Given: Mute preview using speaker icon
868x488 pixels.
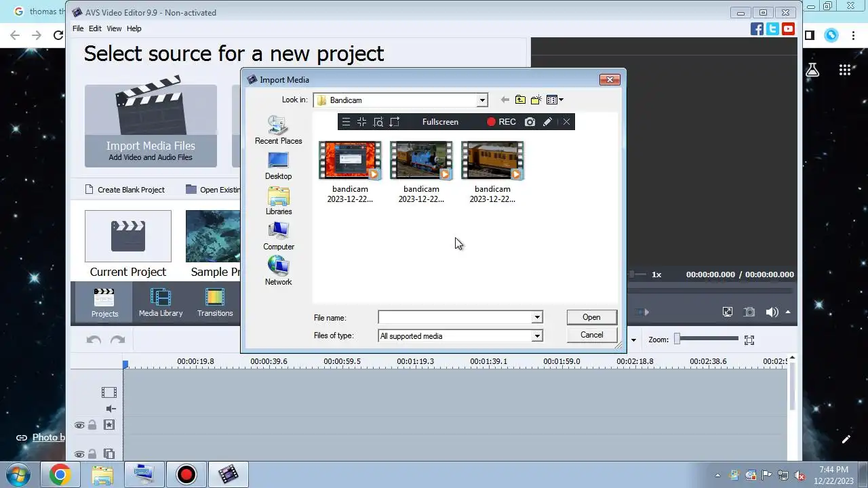Looking at the screenshot, I should (x=772, y=312).
